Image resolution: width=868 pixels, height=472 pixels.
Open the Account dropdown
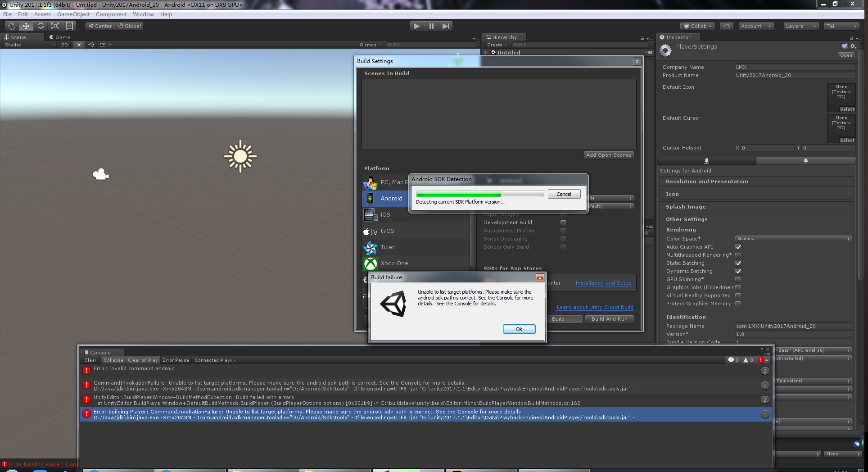click(x=756, y=26)
